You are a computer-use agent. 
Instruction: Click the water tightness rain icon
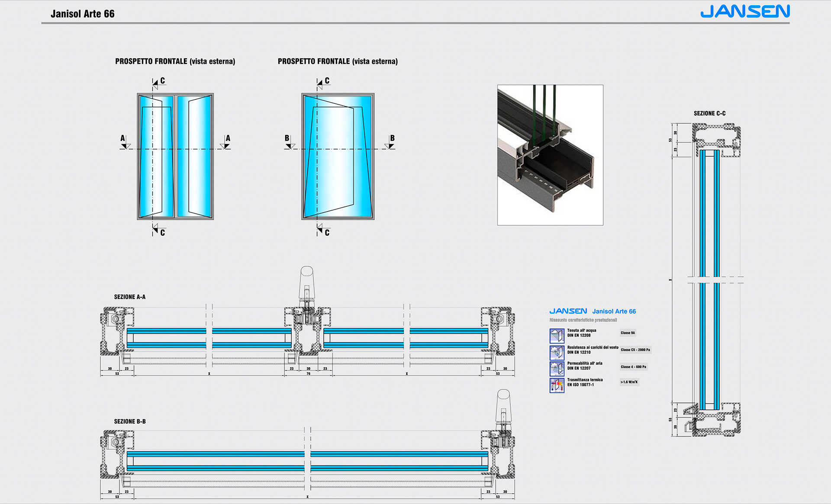tap(557, 336)
